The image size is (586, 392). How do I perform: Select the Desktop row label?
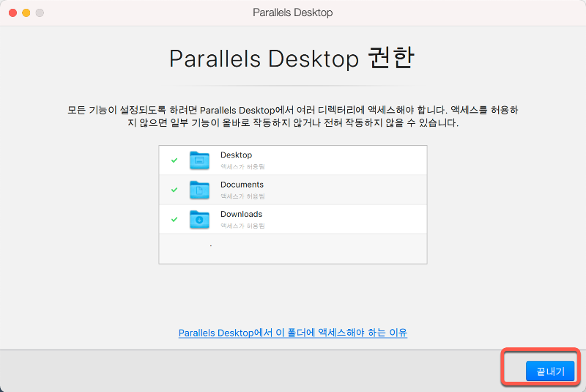pyautogui.click(x=236, y=155)
